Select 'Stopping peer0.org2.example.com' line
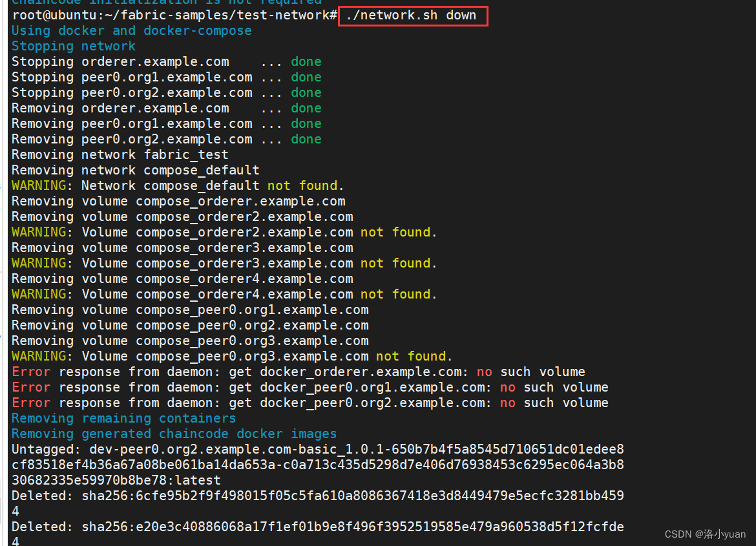 tap(166, 92)
